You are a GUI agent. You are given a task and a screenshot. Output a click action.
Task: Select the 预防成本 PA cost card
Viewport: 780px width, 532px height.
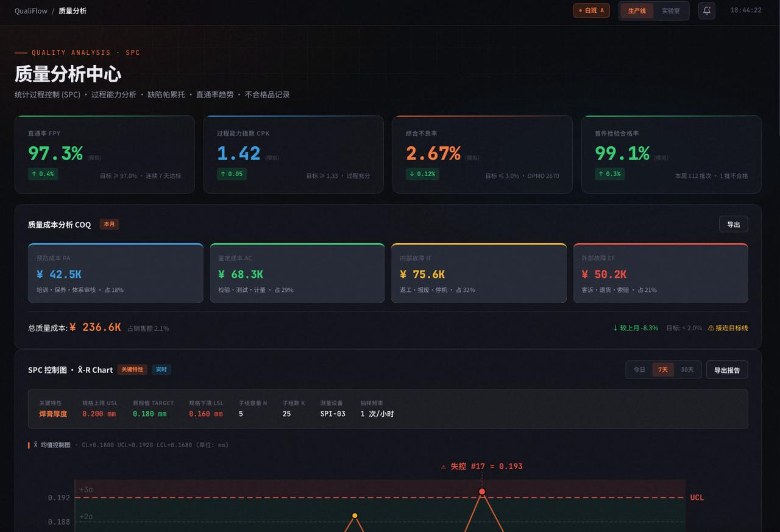(x=116, y=273)
